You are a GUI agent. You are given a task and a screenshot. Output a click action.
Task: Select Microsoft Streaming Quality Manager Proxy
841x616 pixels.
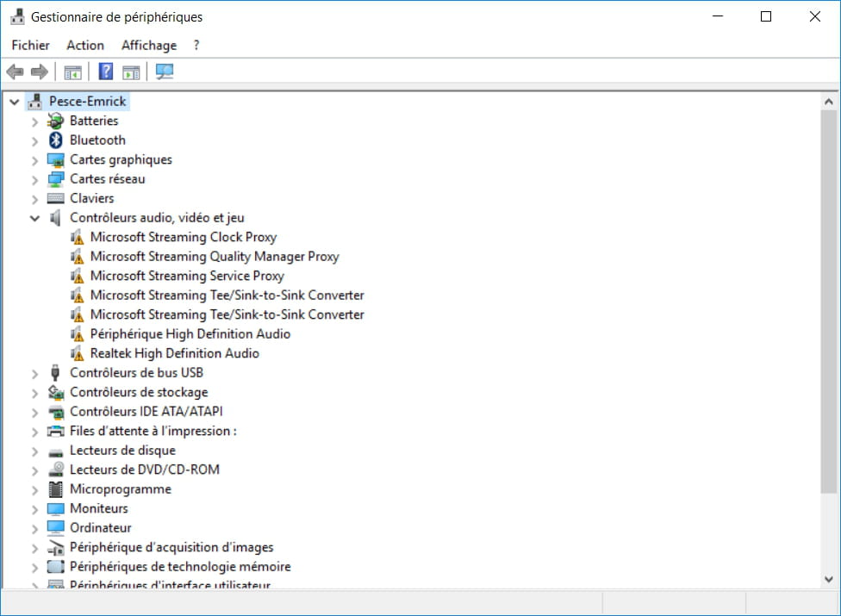[215, 256]
